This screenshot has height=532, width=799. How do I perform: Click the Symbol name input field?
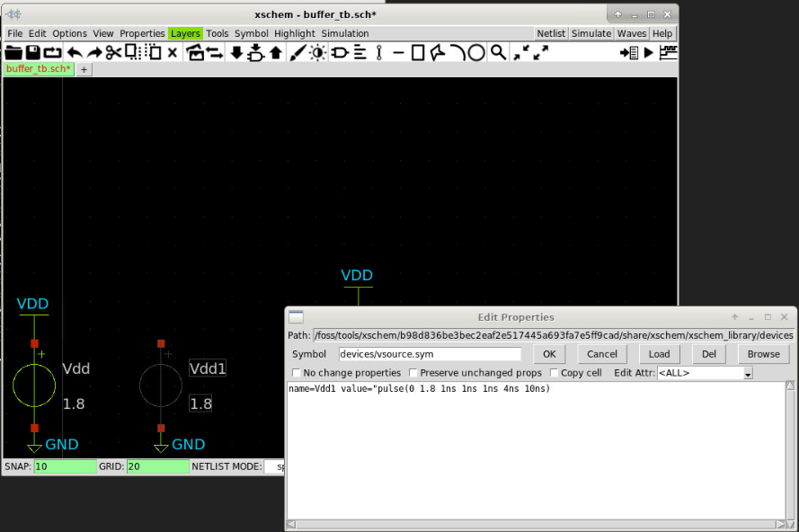(430, 354)
